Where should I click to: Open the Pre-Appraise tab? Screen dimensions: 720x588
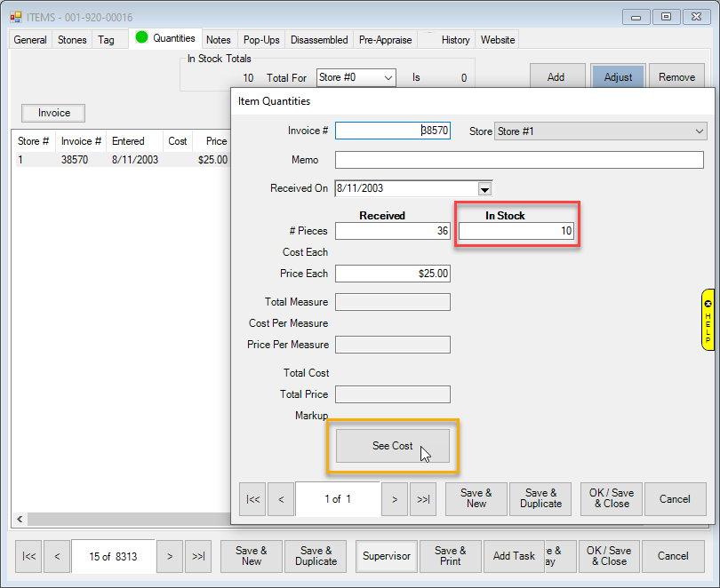pyautogui.click(x=385, y=40)
